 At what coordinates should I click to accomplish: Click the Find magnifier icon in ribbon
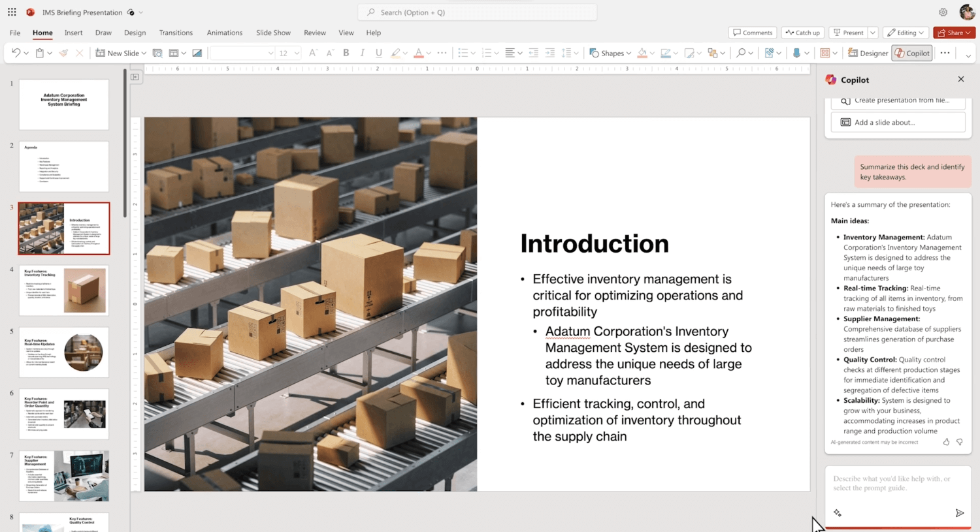[x=741, y=53]
